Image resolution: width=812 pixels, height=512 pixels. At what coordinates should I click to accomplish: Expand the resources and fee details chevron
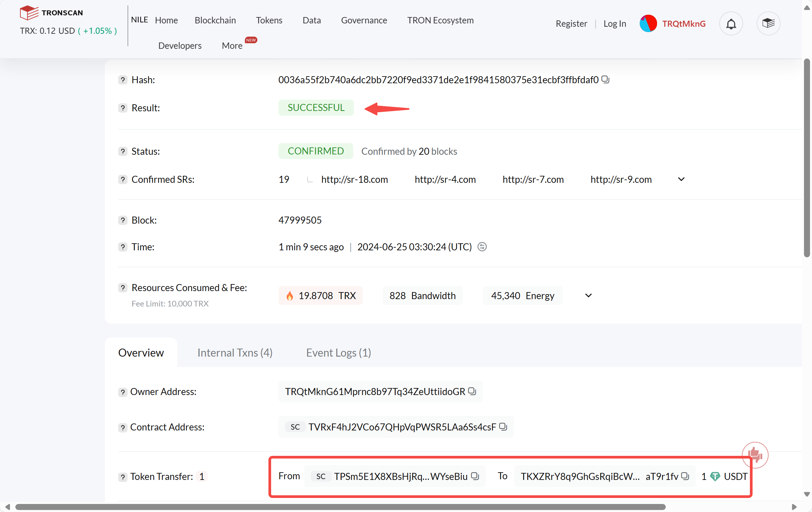[588, 296]
